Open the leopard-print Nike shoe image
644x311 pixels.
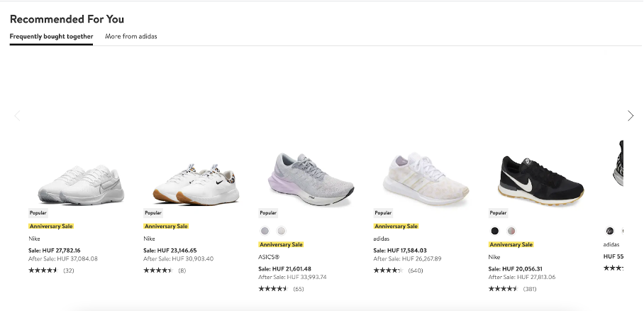tap(195, 183)
